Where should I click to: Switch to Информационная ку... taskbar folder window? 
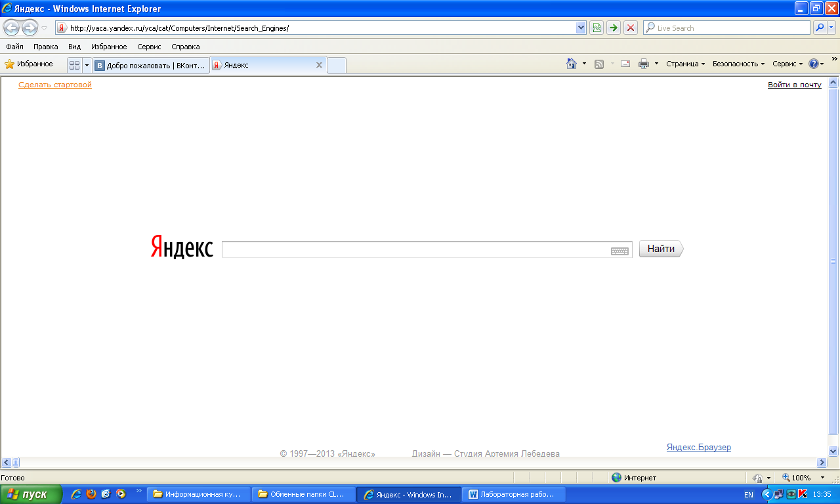[198, 494]
